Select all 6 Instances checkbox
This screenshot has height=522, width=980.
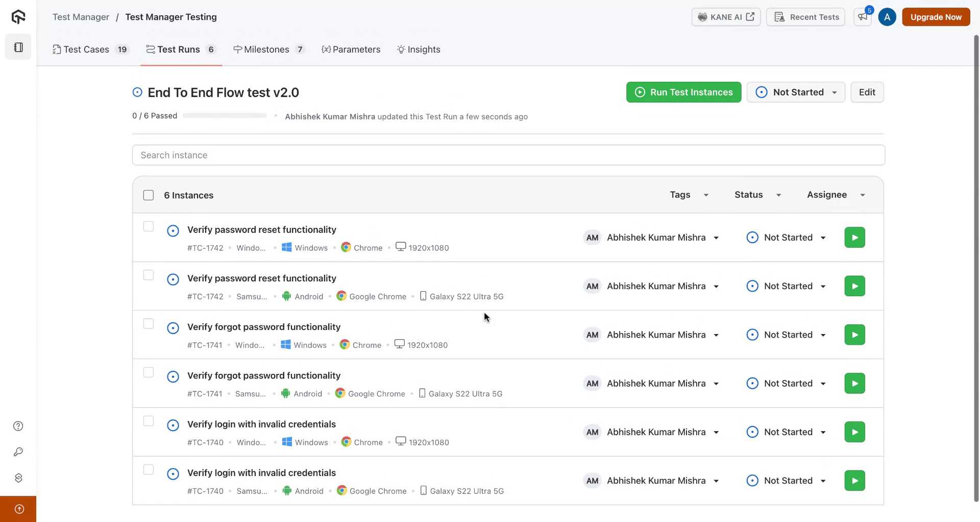pyautogui.click(x=149, y=195)
